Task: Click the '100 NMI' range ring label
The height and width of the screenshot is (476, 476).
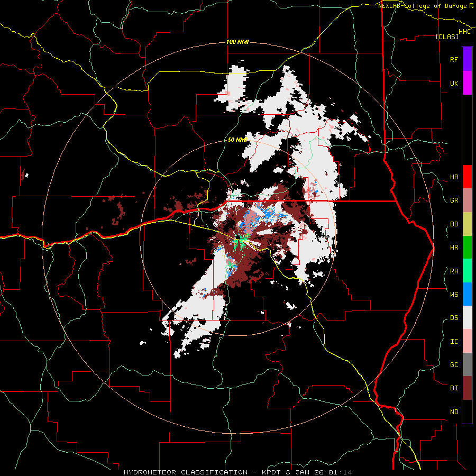Action: (237, 42)
